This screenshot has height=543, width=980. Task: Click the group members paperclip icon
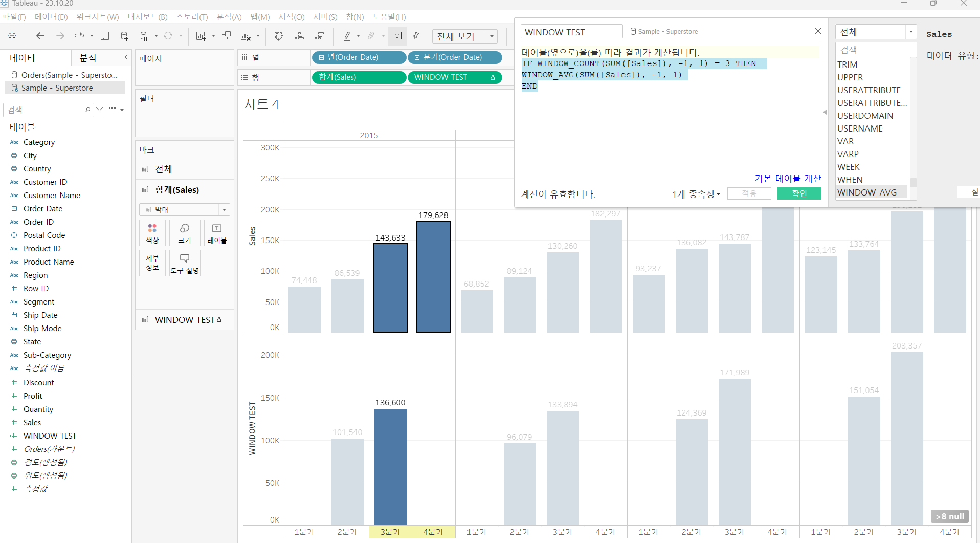371,36
